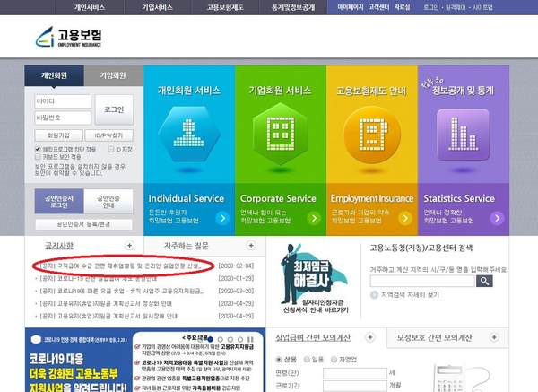The width and height of the screenshot is (538, 392).
Task: Click the Individual Service arrow button
Action: (x=222, y=218)
